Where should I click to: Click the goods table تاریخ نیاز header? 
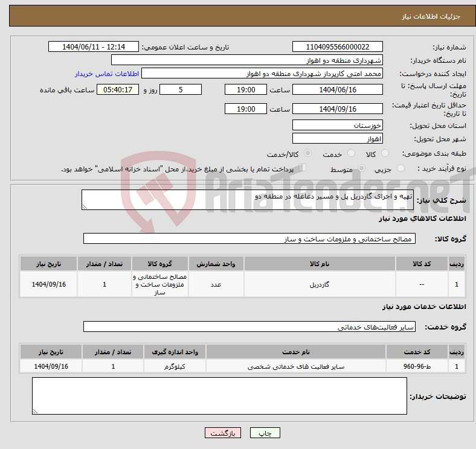click(x=48, y=264)
